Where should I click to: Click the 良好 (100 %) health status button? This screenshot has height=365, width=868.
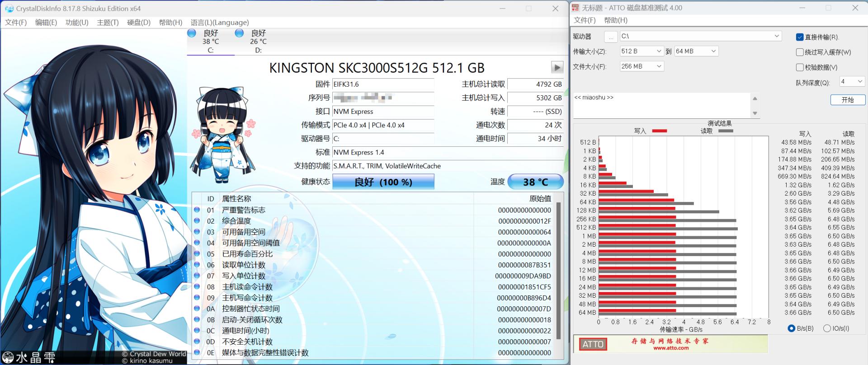pos(383,182)
